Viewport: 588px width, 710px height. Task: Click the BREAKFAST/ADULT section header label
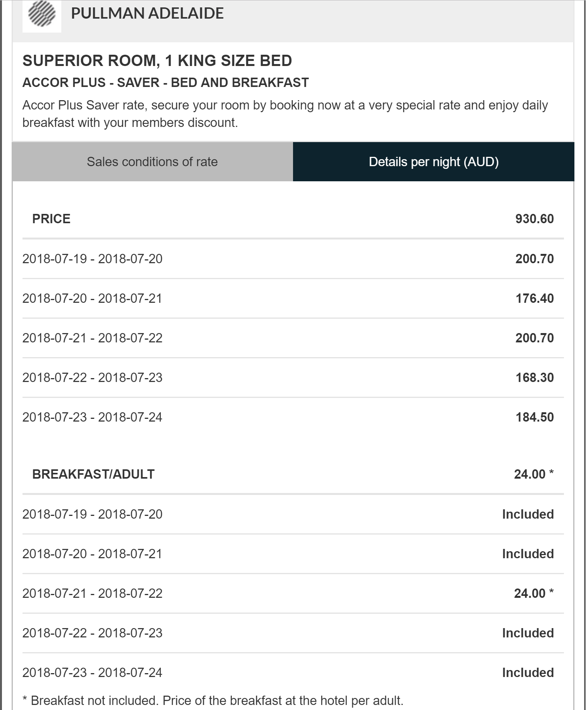pos(93,474)
